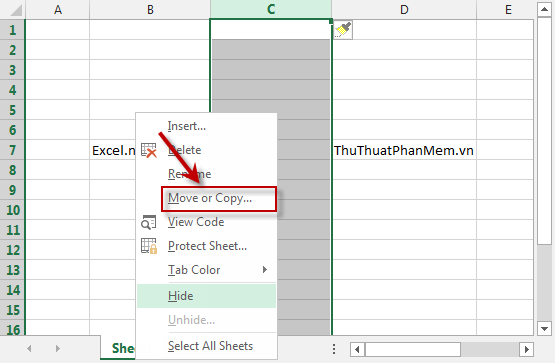
Task: Click the vertical scrollbar down arrow
Action: click(x=544, y=329)
